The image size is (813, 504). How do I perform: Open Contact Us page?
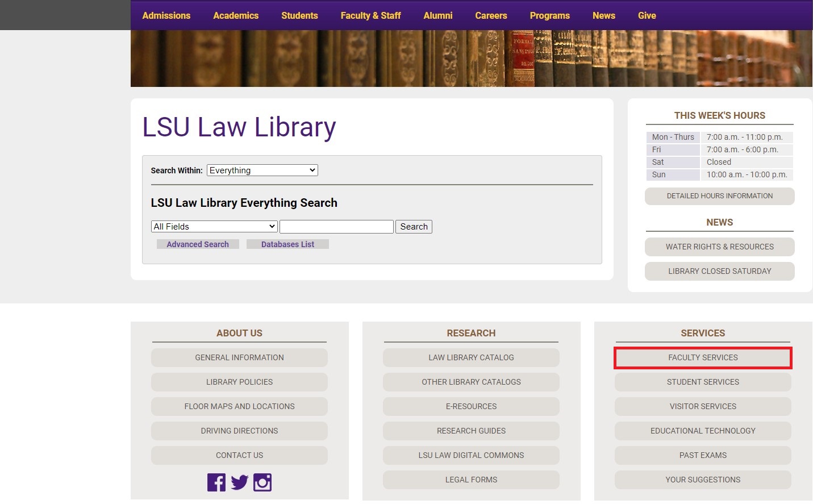pos(239,455)
